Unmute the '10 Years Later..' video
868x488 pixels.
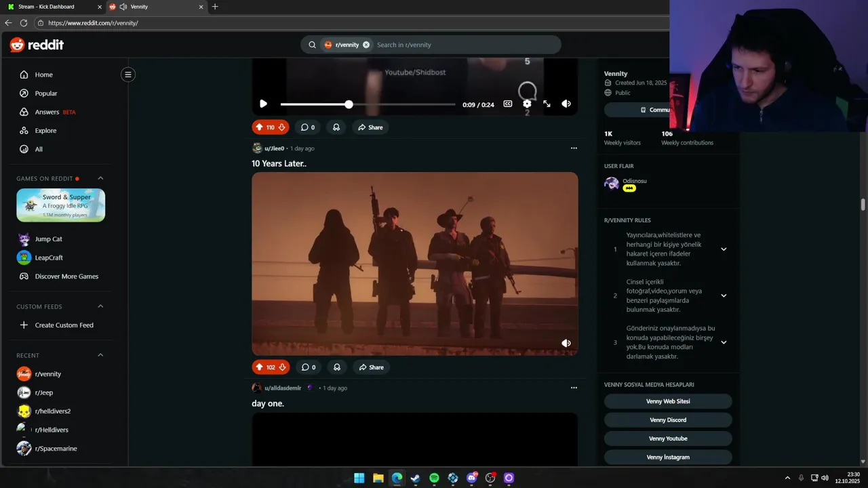coord(566,344)
